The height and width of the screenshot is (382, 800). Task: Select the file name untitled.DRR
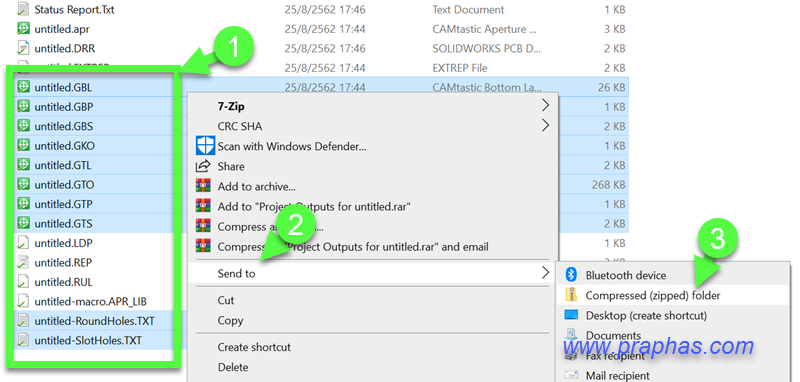(65, 49)
